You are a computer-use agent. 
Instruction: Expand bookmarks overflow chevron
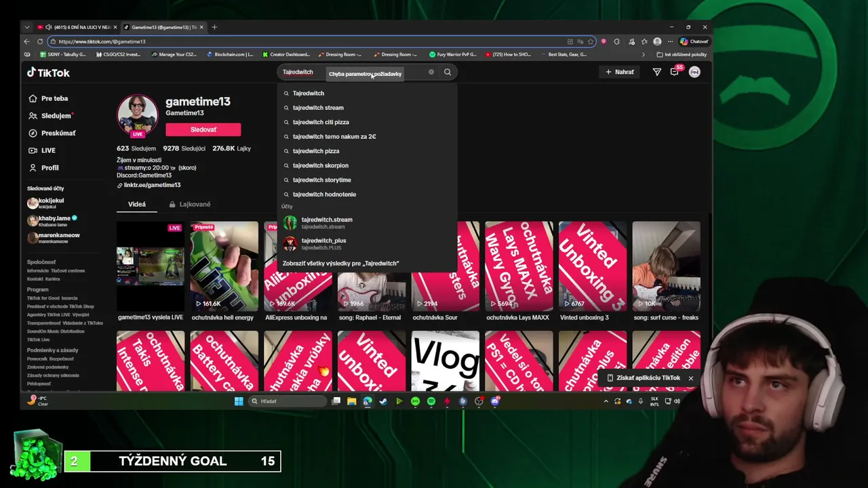click(644, 54)
